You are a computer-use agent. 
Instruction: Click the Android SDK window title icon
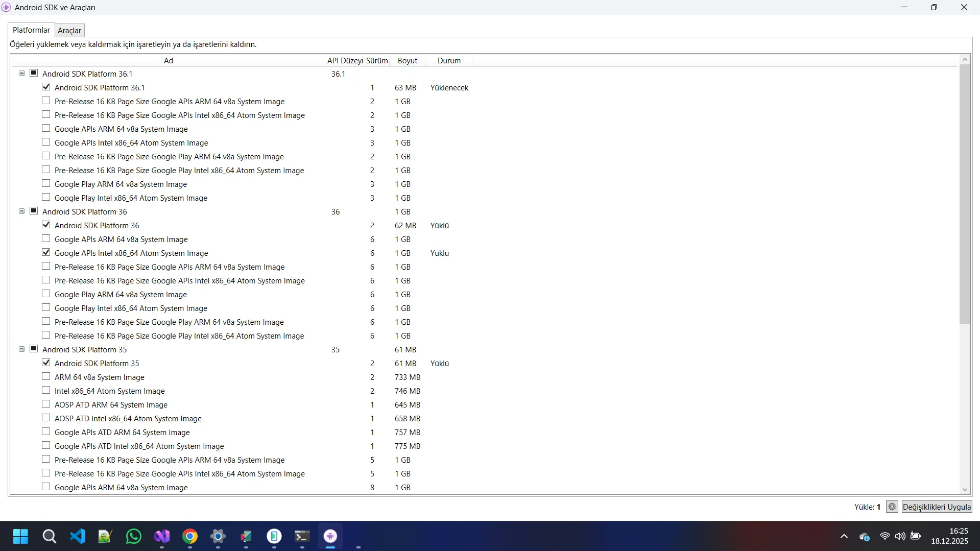pos(6,8)
